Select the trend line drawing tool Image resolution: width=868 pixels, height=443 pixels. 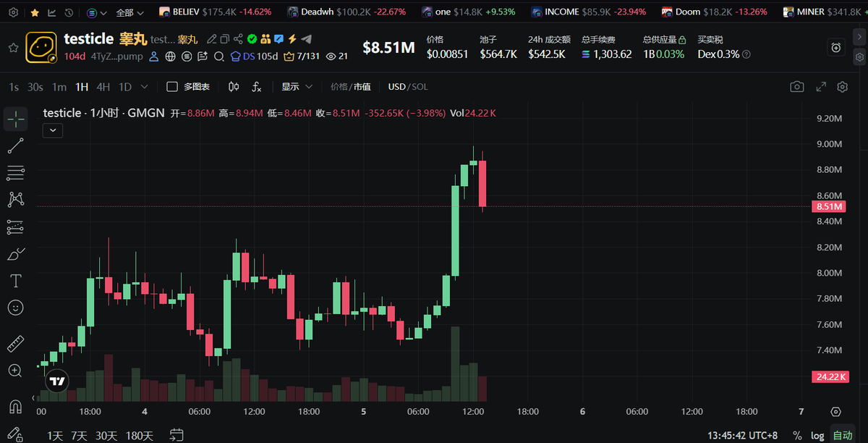click(x=15, y=145)
